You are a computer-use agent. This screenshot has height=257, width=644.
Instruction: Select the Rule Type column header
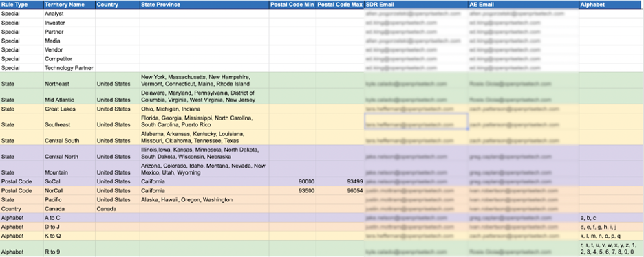tap(21, 5)
